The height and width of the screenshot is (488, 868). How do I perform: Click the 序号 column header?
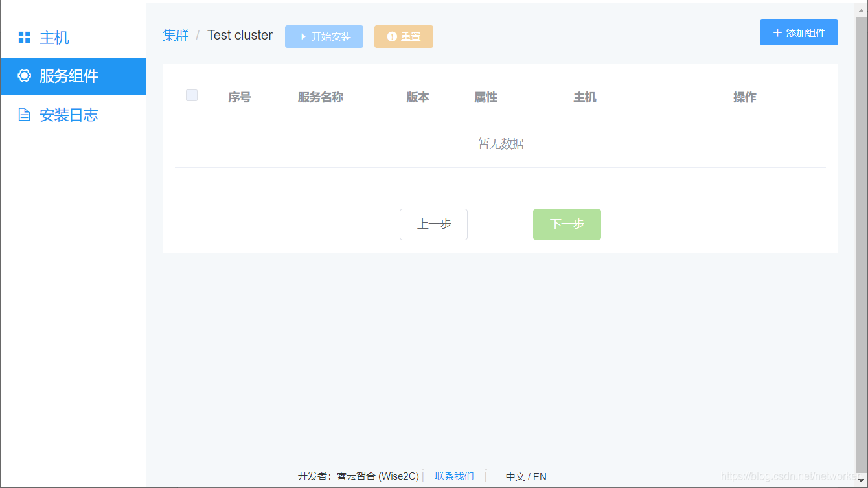click(240, 97)
